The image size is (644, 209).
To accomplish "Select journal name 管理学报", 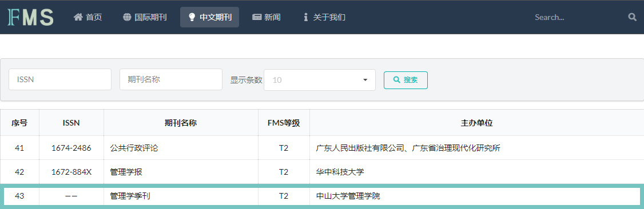I will [126, 172].
